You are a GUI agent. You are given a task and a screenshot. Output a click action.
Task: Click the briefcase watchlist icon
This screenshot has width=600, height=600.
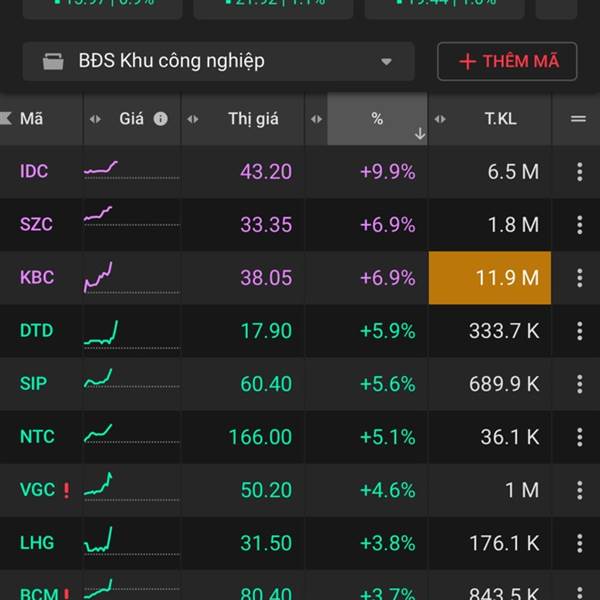click(x=53, y=62)
